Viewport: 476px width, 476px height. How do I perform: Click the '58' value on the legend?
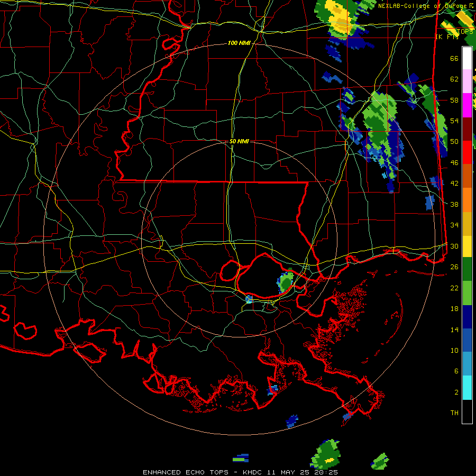point(454,100)
